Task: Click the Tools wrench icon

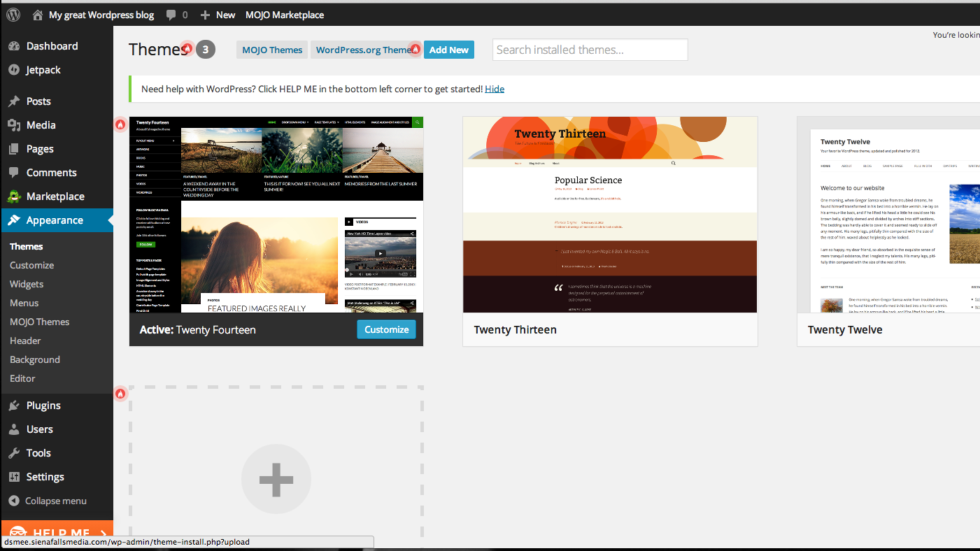Action: 13,453
